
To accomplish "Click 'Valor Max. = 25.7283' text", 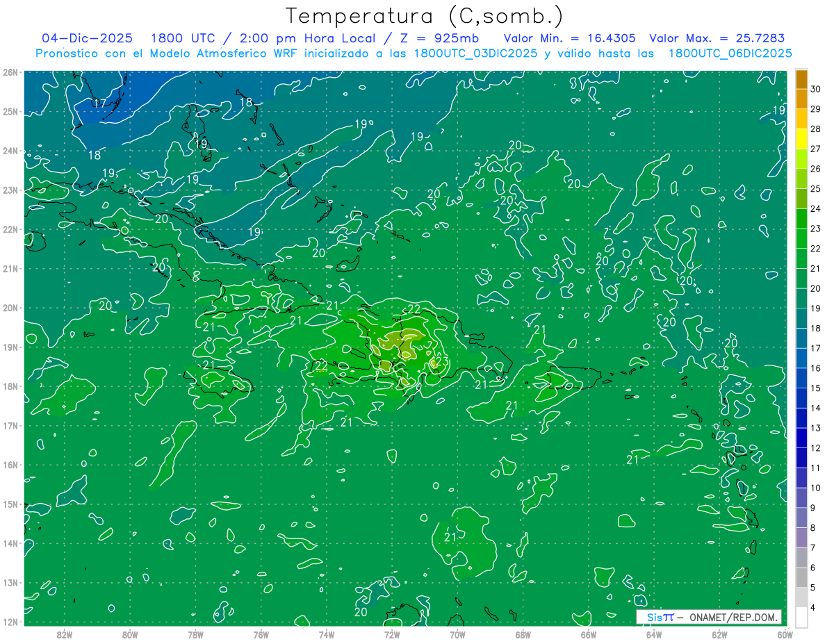I will pyautogui.click(x=717, y=38).
